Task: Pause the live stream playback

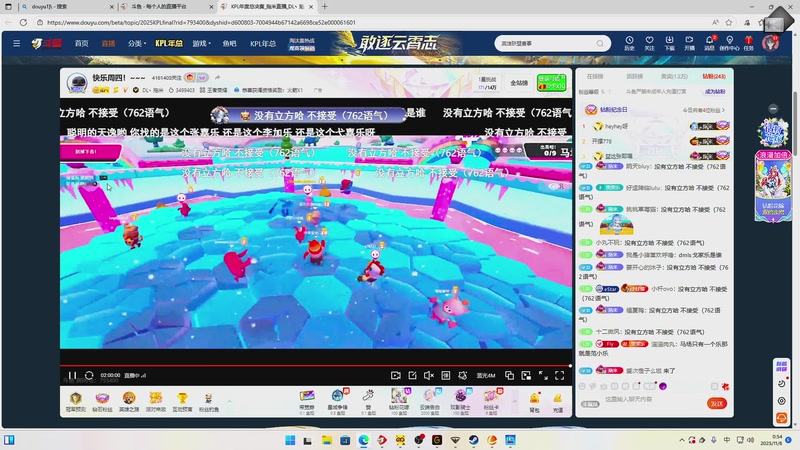Action: [x=72, y=376]
